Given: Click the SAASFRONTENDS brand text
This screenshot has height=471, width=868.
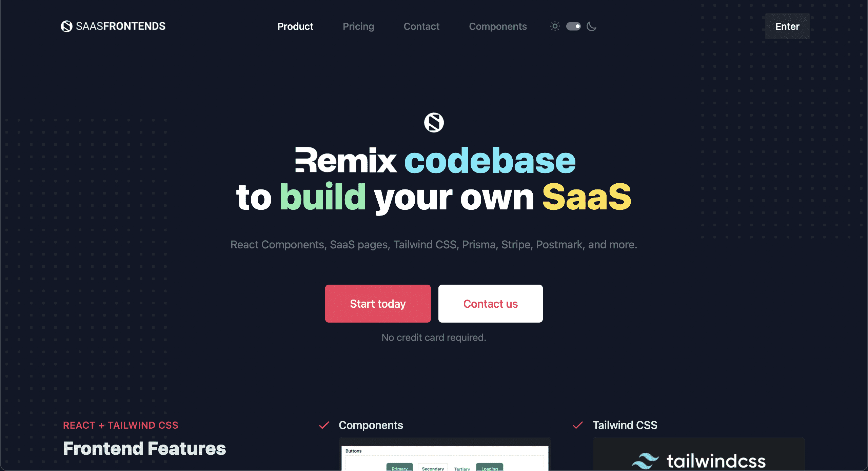Looking at the screenshot, I should (x=121, y=26).
